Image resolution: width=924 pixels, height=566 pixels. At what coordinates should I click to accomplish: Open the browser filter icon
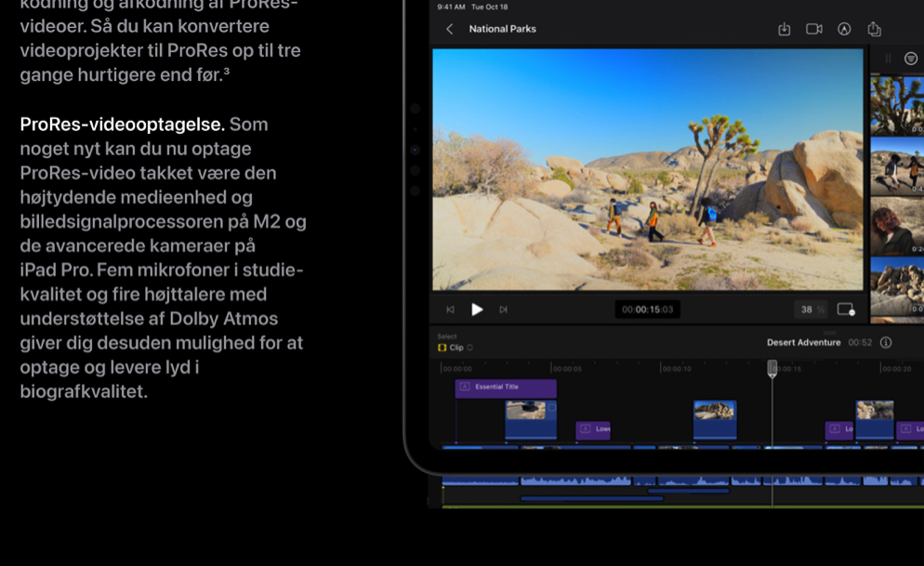[x=911, y=59]
